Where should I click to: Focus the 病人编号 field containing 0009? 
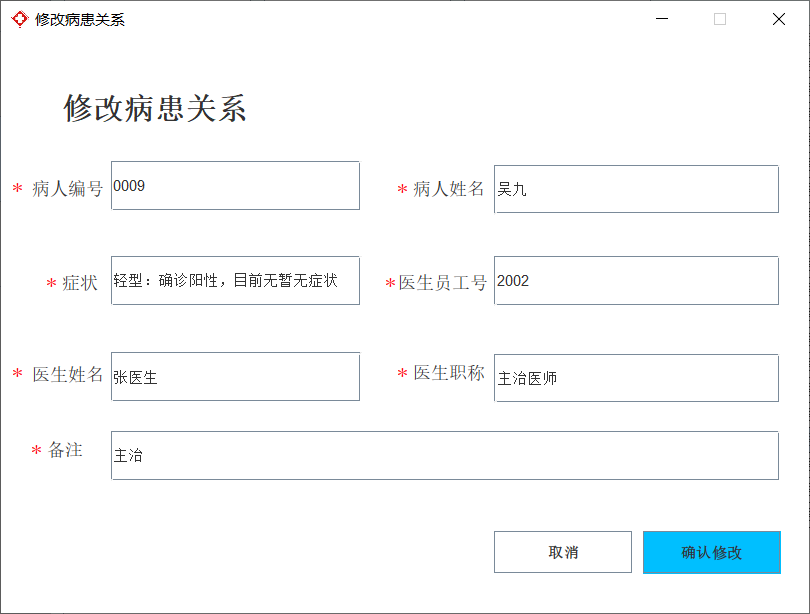tap(236, 185)
